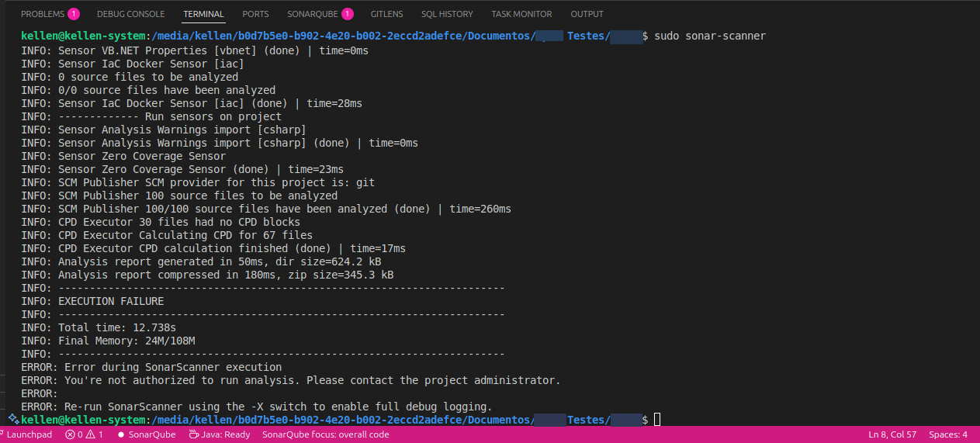Open the Output tab

tap(587, 14)
